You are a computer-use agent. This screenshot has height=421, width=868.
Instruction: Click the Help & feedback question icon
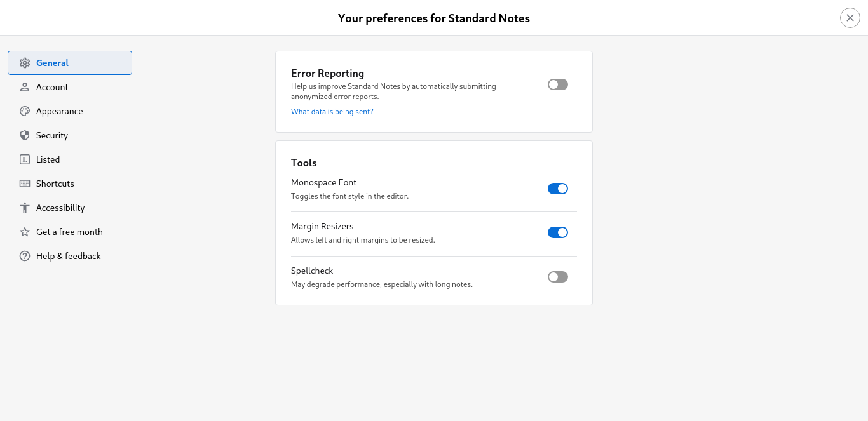click(24, 256)
